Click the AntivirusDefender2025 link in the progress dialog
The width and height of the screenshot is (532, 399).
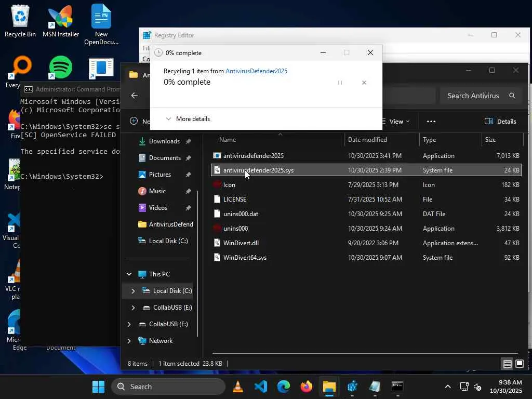pos(256,71)
